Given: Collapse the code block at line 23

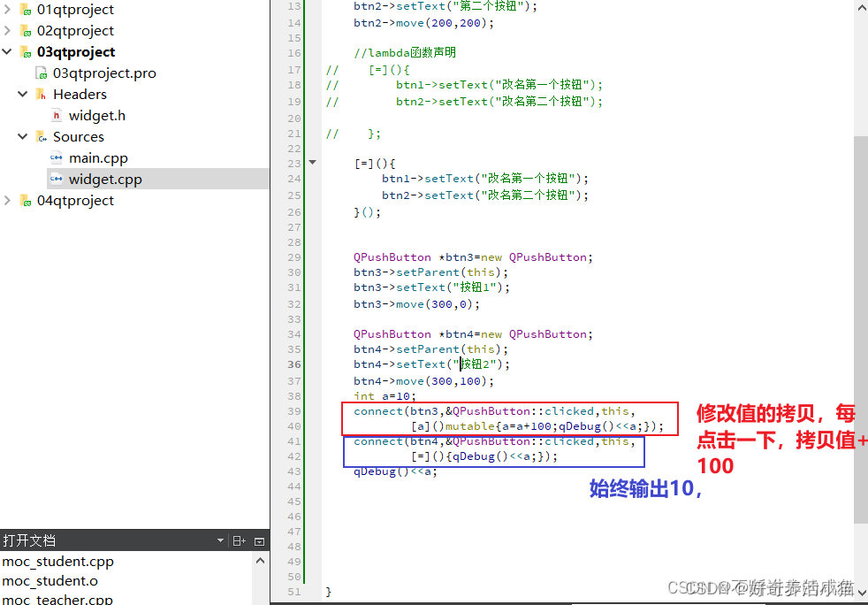Looking at the screenshot, I should [x=311, y=163].
